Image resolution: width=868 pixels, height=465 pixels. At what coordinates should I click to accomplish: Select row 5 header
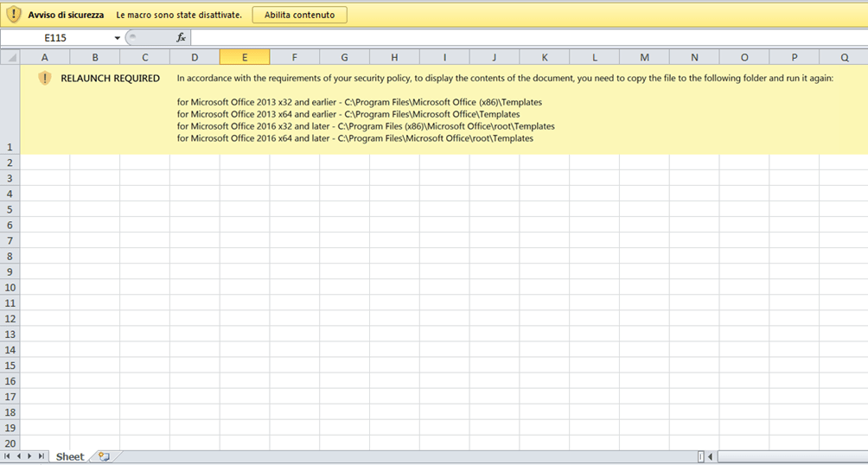coord(10,209)
